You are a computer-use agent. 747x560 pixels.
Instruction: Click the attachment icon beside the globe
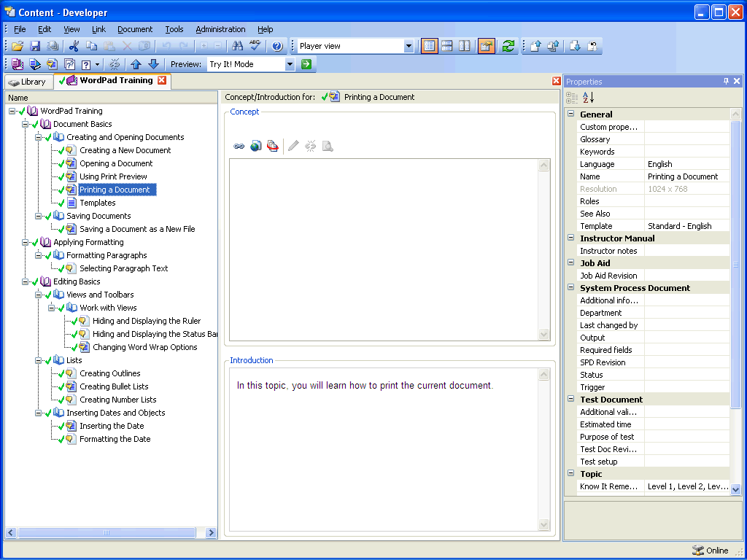(x=273, y=146)
